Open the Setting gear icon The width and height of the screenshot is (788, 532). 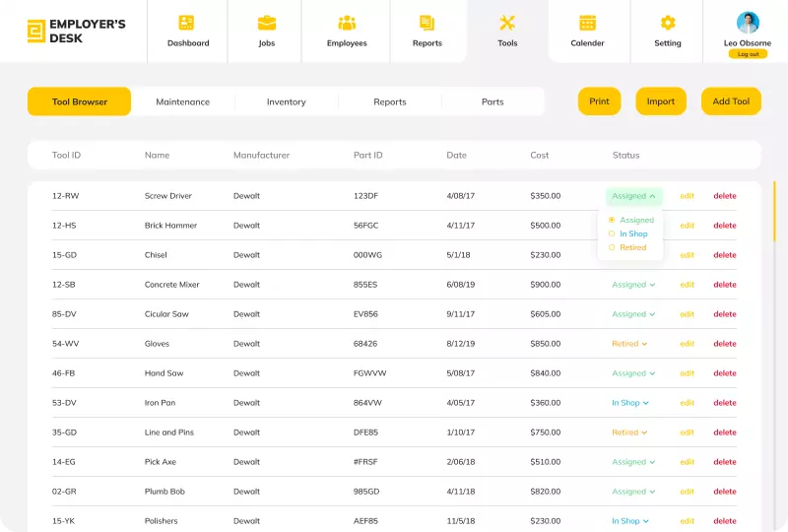[x=668, y=23]
